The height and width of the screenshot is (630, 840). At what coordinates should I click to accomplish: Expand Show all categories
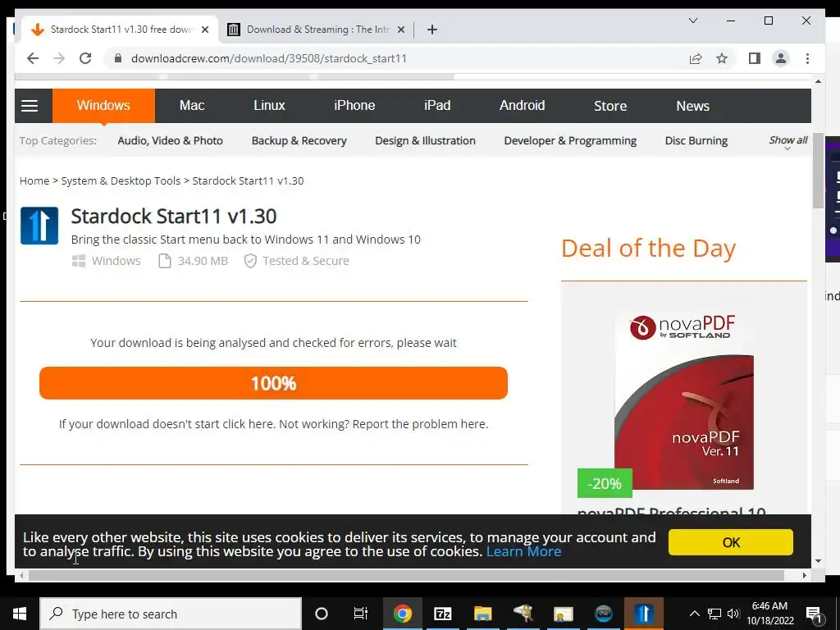[788, 141]
